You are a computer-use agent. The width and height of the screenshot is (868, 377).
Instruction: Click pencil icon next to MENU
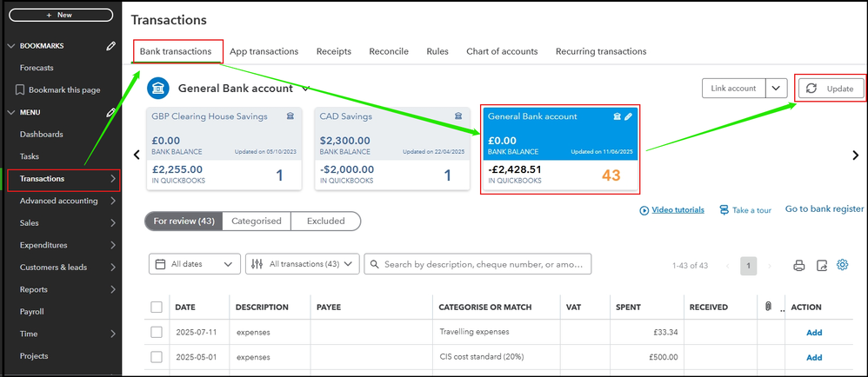(110, 112)
